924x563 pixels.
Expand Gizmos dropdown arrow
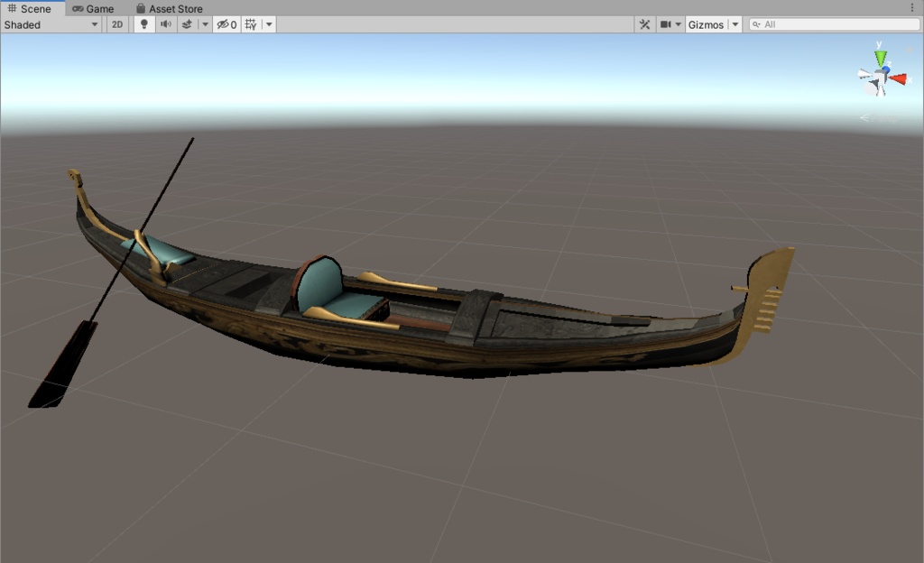735,24
